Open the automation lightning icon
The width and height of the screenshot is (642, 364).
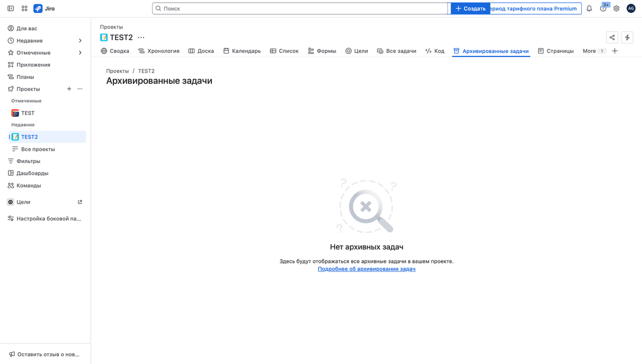click(627, 37)
